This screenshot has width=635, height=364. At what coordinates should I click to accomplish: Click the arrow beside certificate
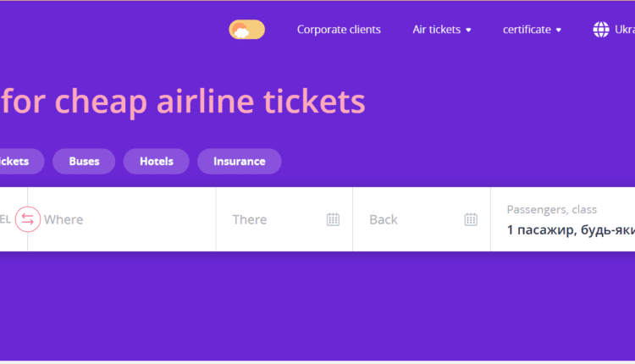[x=559, y=30]
